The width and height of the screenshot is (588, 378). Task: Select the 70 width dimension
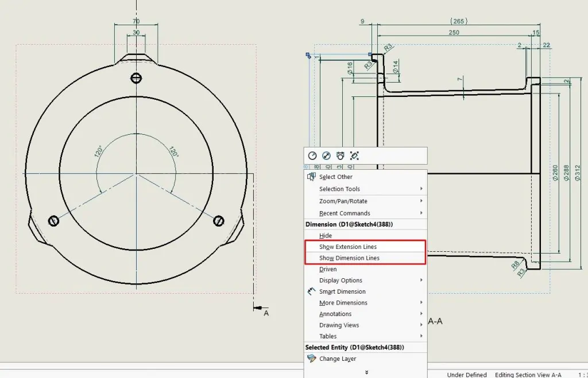coord(136,21)
